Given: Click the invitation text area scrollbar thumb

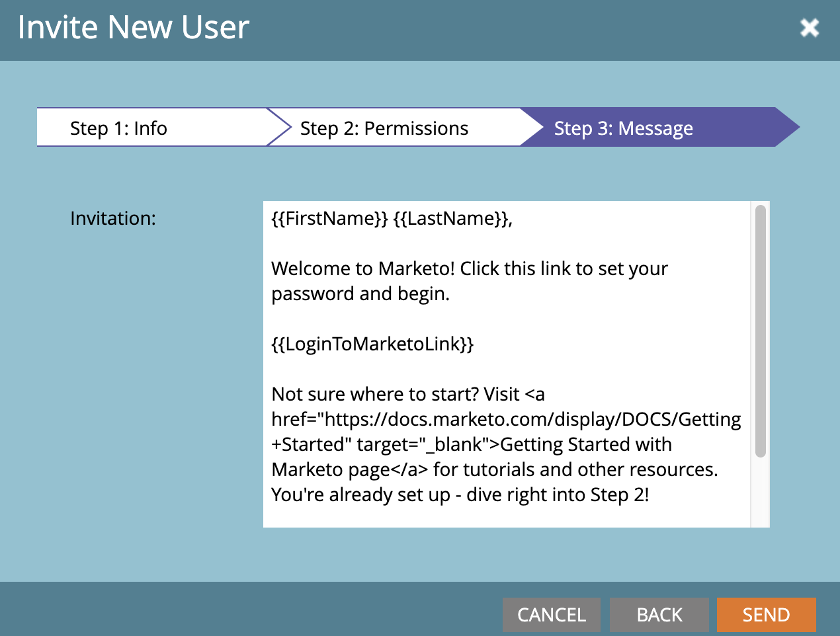Looking at the screenshot, I should click(761, 331).
